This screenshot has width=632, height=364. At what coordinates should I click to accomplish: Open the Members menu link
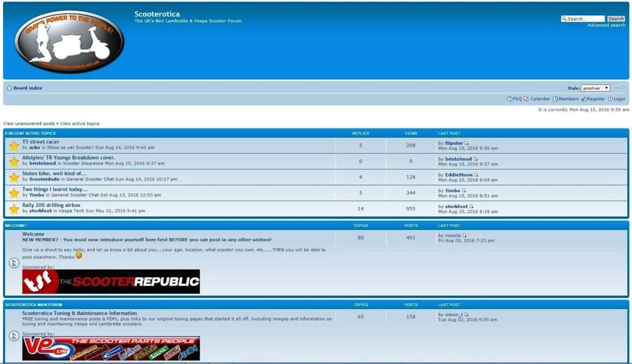[x=568, y=99]
